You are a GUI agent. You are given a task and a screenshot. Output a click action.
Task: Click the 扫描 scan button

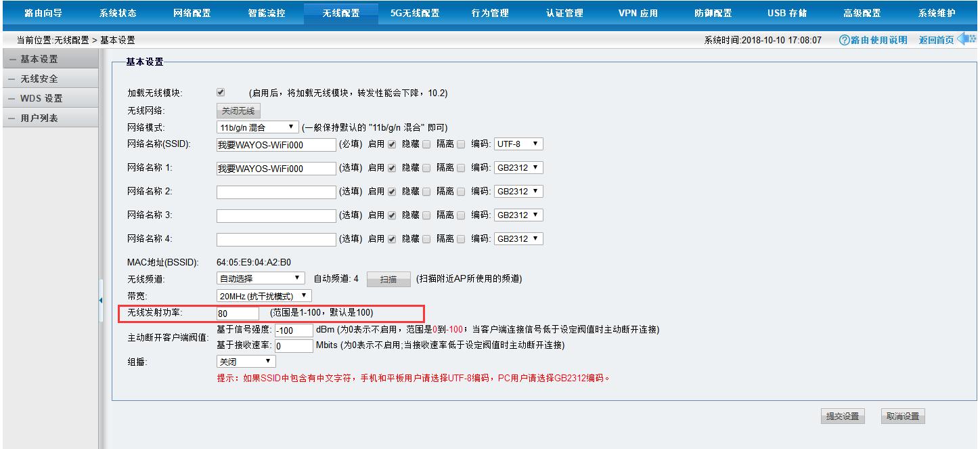388,278
